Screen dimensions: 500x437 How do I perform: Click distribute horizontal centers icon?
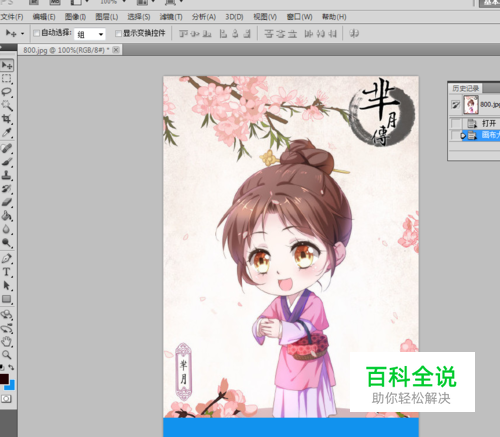point(321,34)
